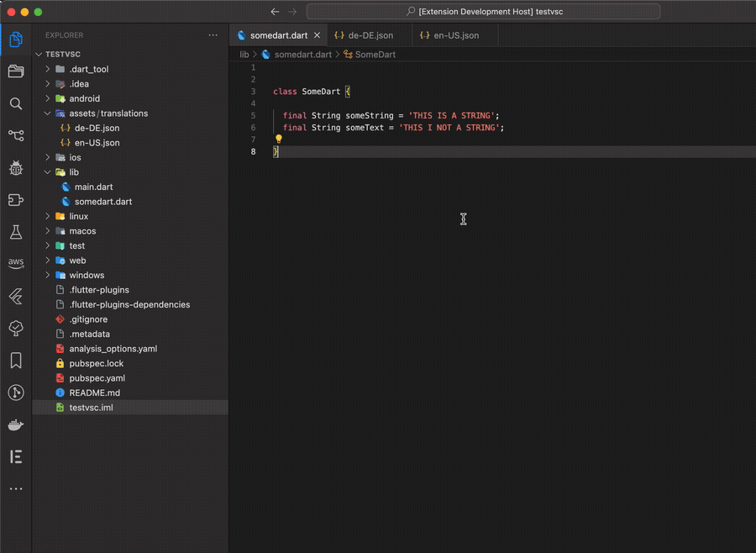Screen dimensions: 756x553
Task: Open the Docker view
Action: pyautogui.click(x=16, y=424)
